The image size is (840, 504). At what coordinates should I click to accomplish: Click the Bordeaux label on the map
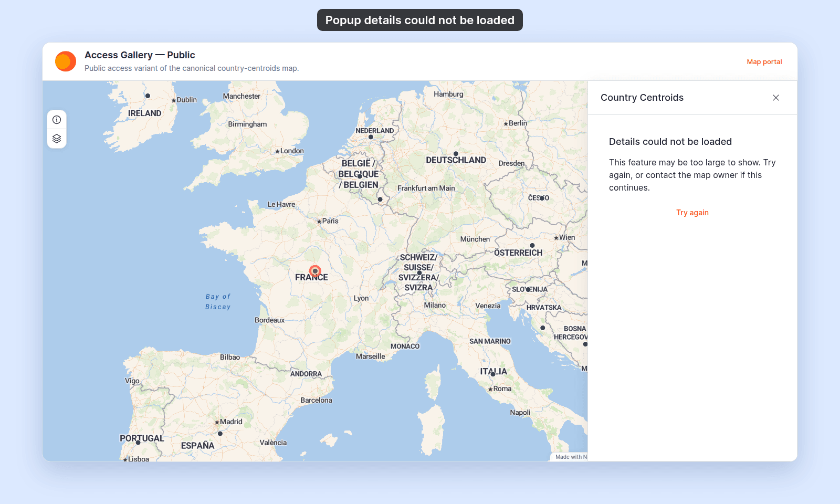click(270, 320)
